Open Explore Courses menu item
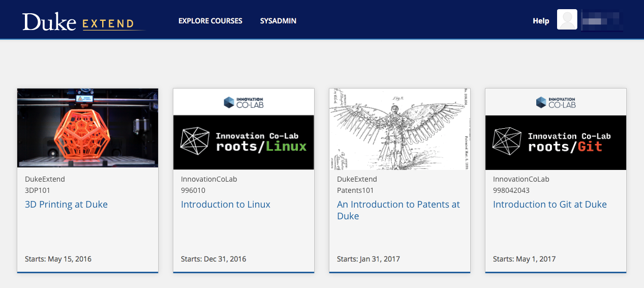Image resolution: width=644 pixels, height=288 pixels. [210, 21]
